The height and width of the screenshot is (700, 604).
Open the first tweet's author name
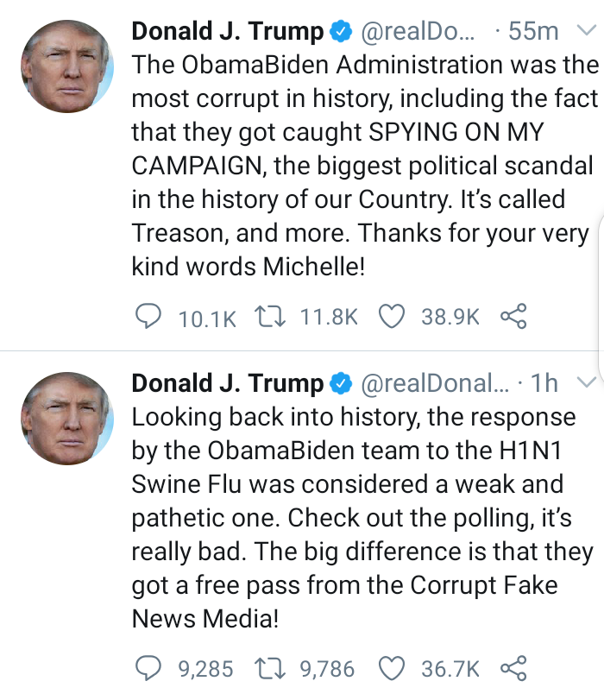tap(228, 32)
